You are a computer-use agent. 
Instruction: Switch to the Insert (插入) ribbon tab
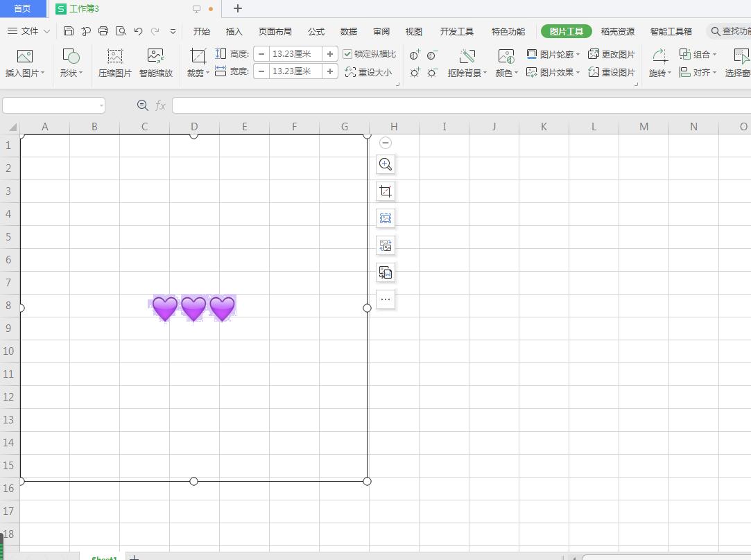point(234,31)
